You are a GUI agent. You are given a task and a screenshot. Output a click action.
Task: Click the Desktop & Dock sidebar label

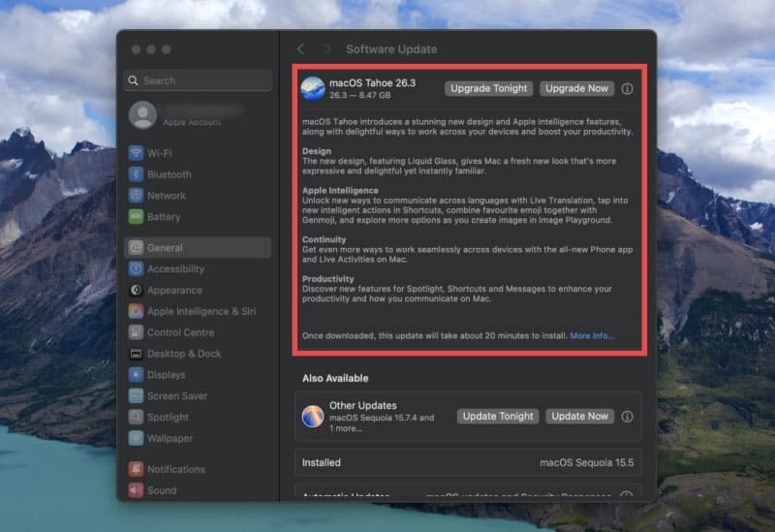pos(184,354)
